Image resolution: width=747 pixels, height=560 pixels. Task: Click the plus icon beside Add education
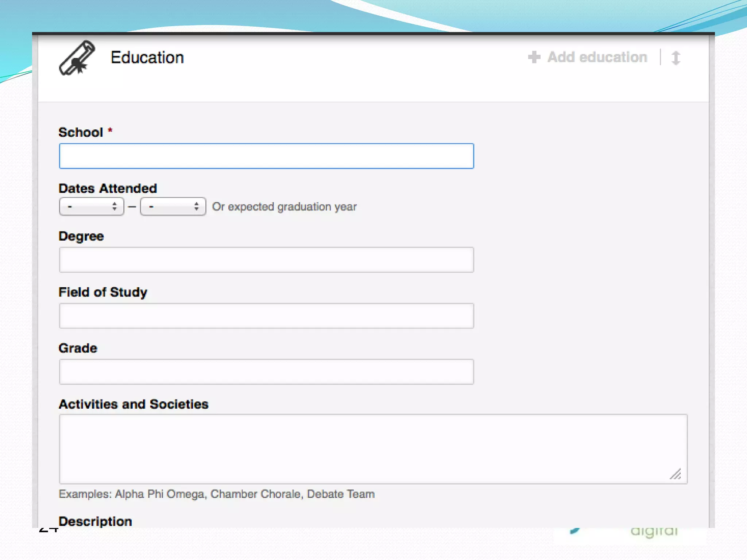[x=534, y=57]
